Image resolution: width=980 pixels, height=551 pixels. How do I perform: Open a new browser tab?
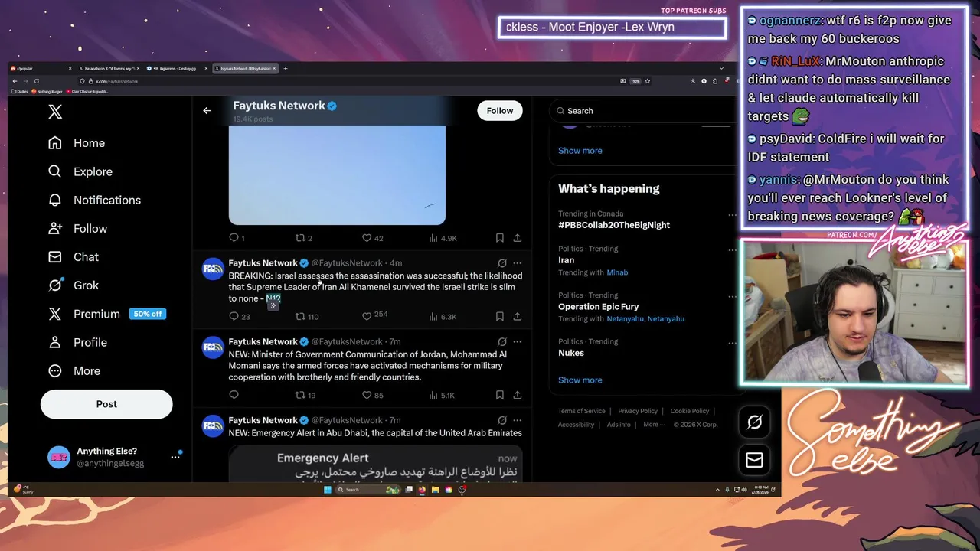click(x=286, y=69)
